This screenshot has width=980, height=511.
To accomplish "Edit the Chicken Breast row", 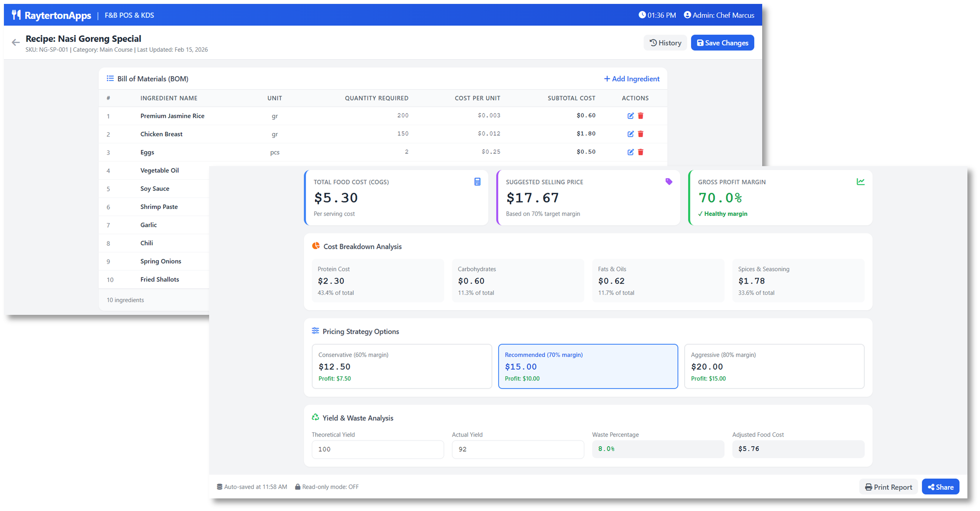I will point(630,134).
